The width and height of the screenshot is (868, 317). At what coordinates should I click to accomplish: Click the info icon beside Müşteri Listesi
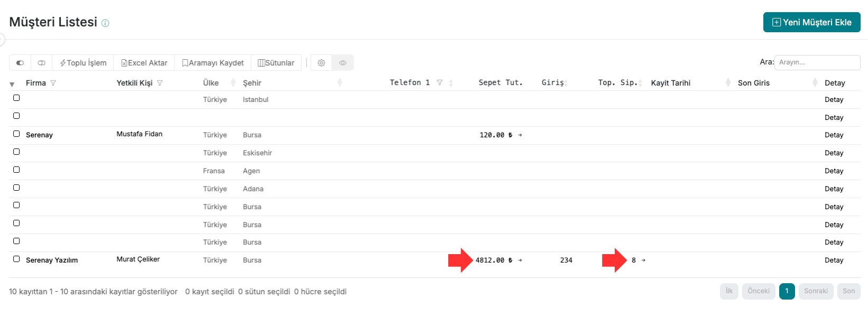coord(105,23)
